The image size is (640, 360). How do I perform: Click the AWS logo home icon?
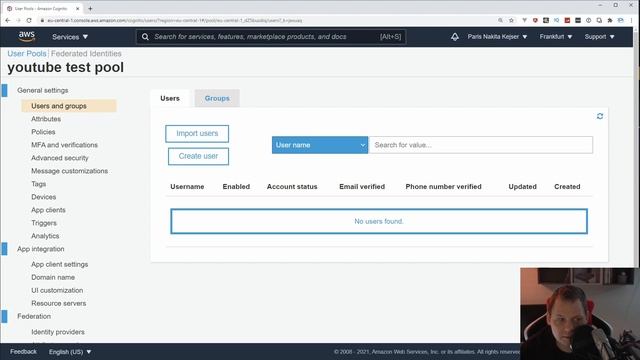[27, 36]
